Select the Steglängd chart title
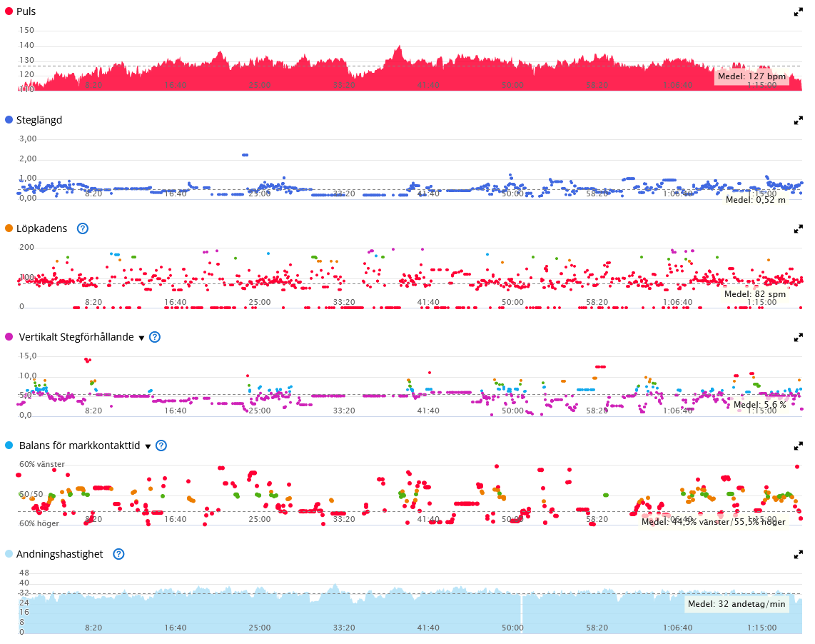Screen dimensions: 815x644 (39, 120)
